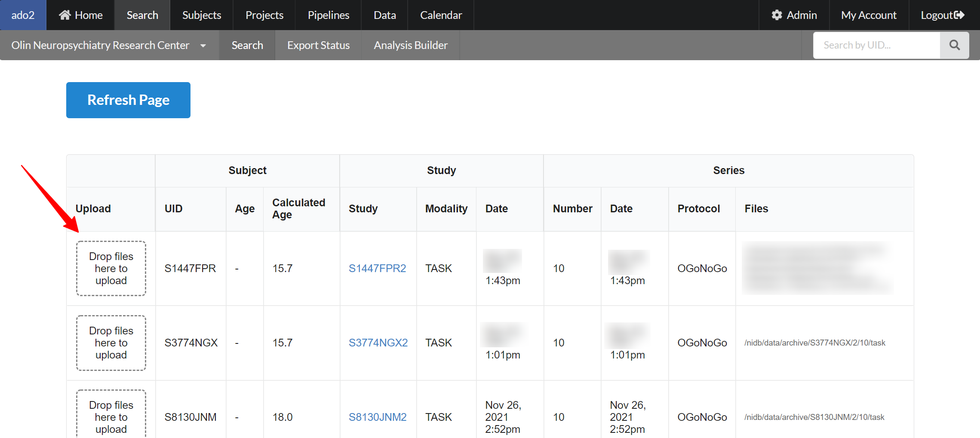
Task: Click the magnifier search icon button
Action: point(954,45)
